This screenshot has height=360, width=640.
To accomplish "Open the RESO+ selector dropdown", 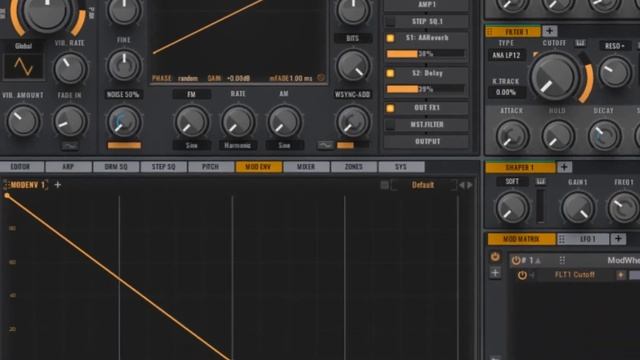I will [x=615, y=46].
